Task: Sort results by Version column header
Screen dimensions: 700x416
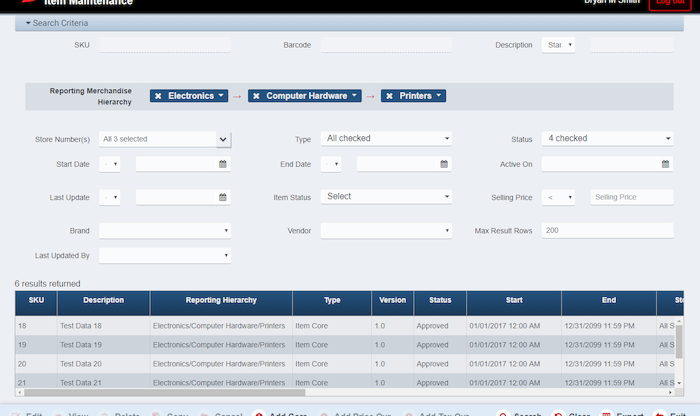Action: click(392, 303)
